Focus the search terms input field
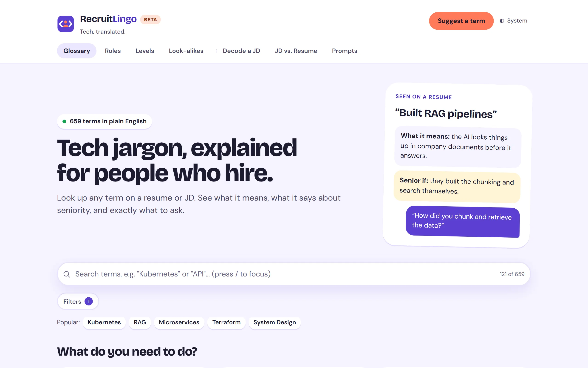 [x=294, y=274]
